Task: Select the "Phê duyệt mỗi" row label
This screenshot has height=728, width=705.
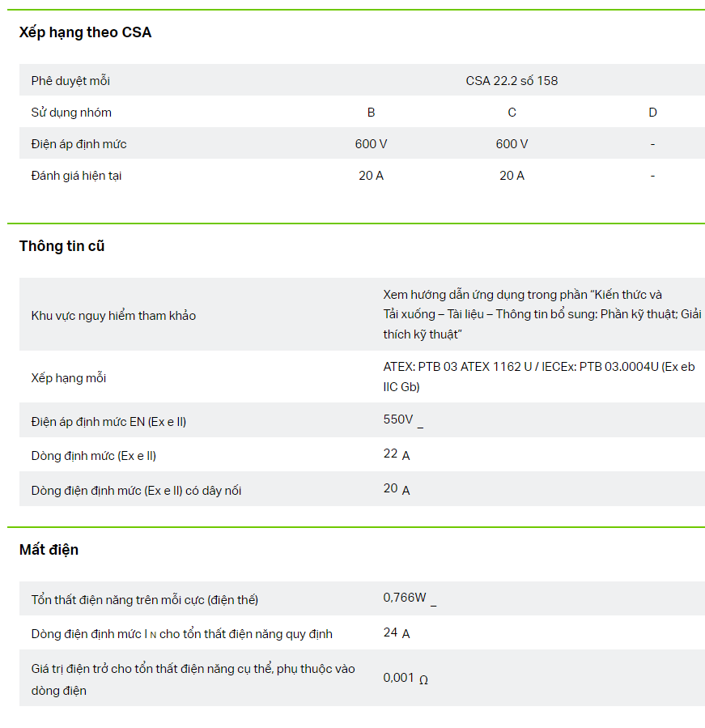Action: pos(70,81)
